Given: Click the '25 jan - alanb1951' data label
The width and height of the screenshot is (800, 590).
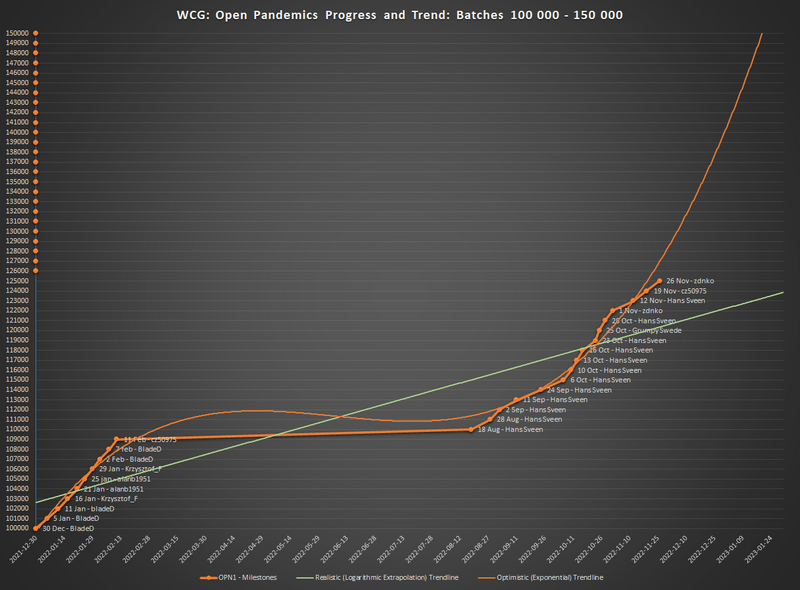Looking at the screenshot, I should [121, 479].
